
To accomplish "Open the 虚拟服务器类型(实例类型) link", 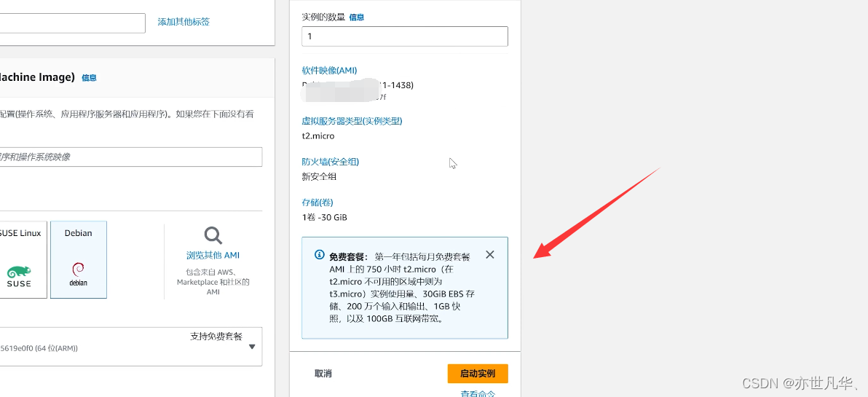I will (x=352, y=121).
